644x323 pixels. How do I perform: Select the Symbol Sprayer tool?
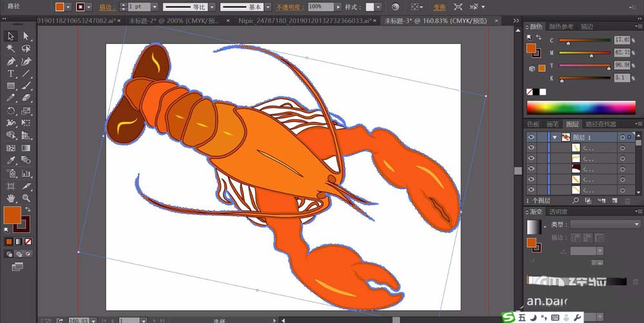pos(11,173)
